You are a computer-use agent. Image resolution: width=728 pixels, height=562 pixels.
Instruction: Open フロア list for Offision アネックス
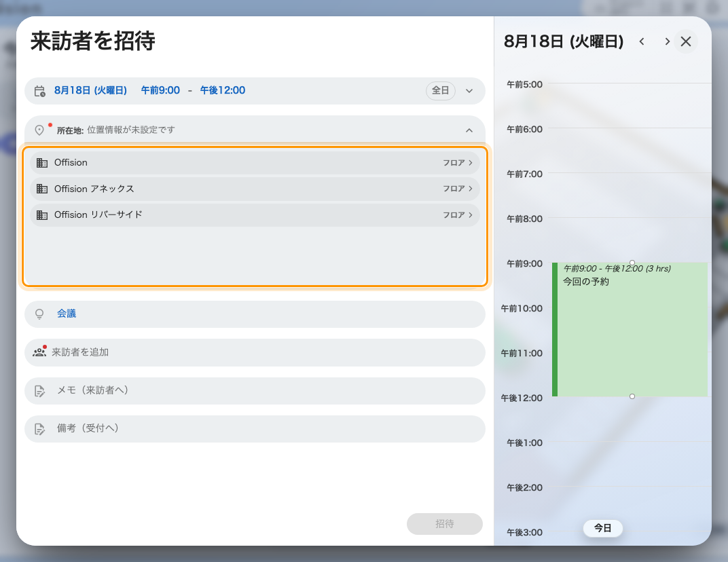pos(457,189)
